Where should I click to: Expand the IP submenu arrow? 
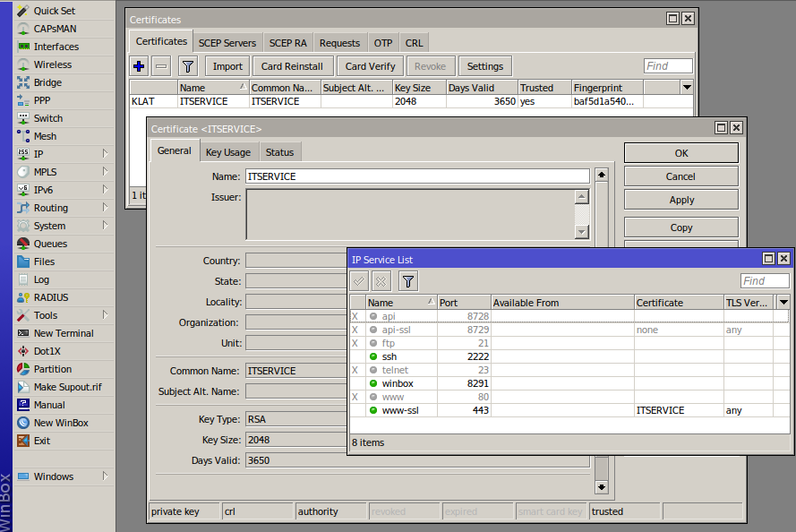[x=105, y=154]
